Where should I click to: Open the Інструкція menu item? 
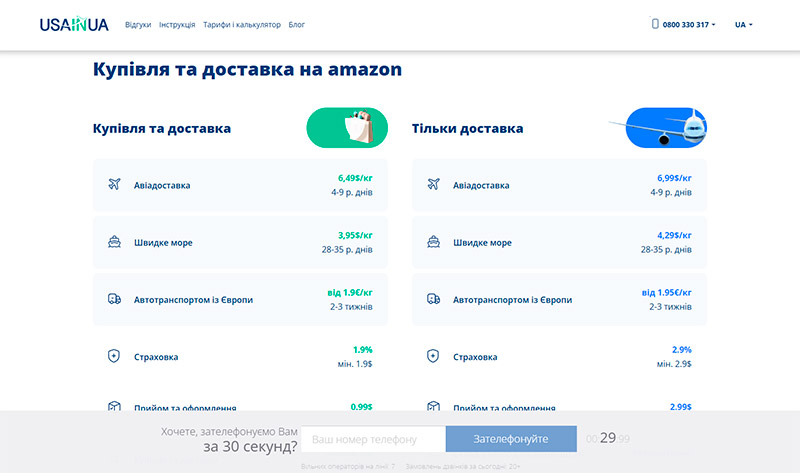(177, 24)
